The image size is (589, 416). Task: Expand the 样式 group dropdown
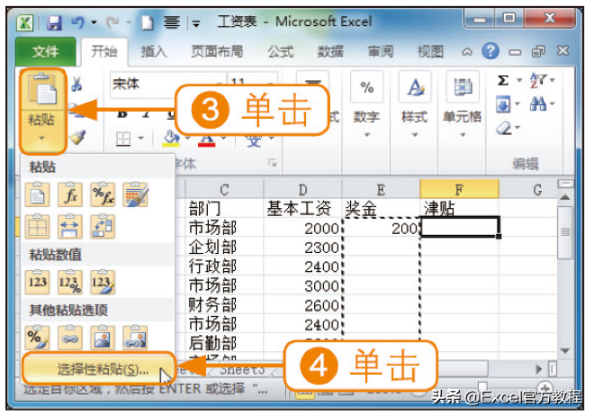tap(415, 134)
